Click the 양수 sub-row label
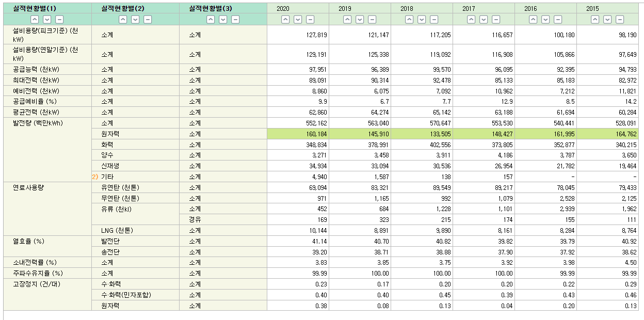 (107, 155)
